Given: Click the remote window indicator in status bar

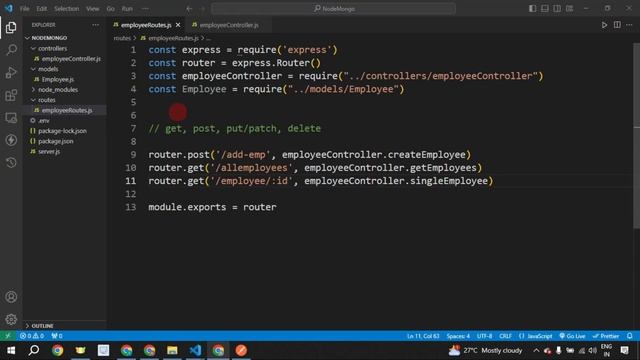Looking at the screenshot, I should click(x=8, y=336).
